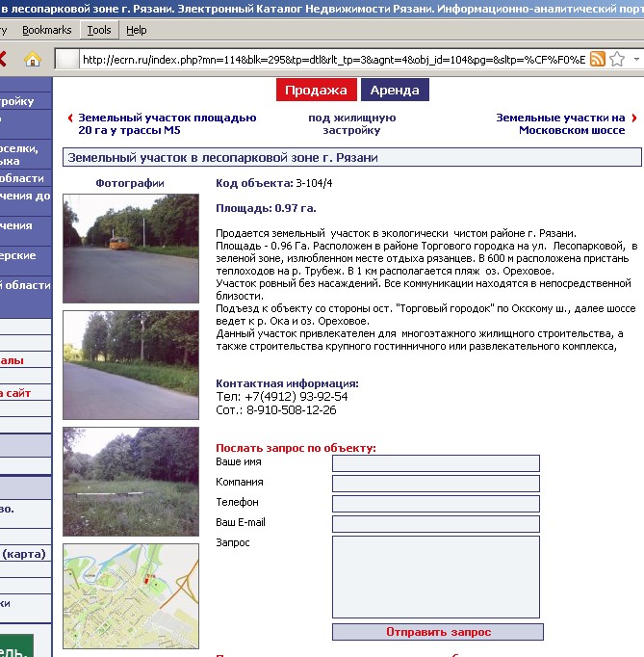Screen dimensions: 644x657
Task: Open the Help menu
Action: 136,30
